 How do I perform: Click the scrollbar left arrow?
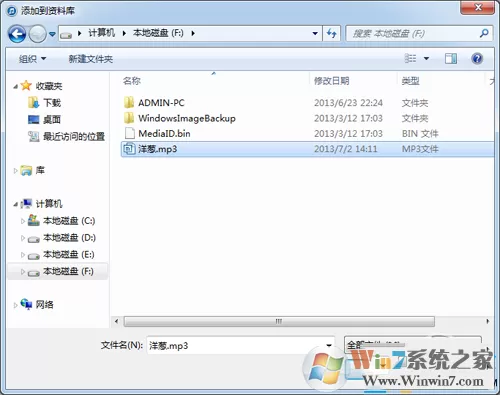(116, 321)
